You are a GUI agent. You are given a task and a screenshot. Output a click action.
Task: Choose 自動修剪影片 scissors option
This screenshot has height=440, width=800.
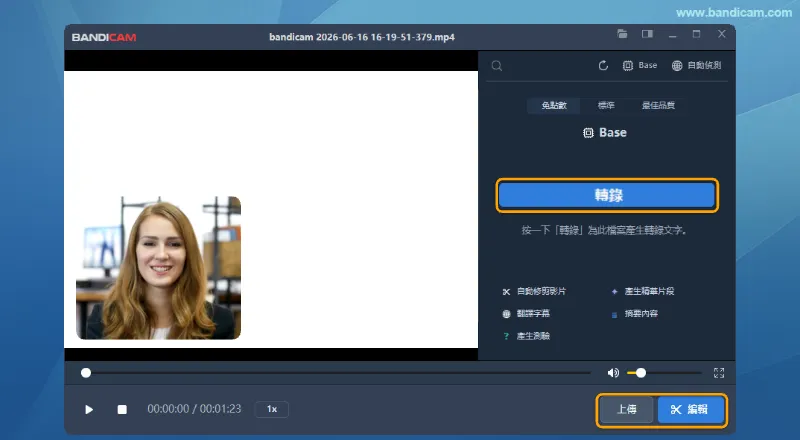coord(534,291)
